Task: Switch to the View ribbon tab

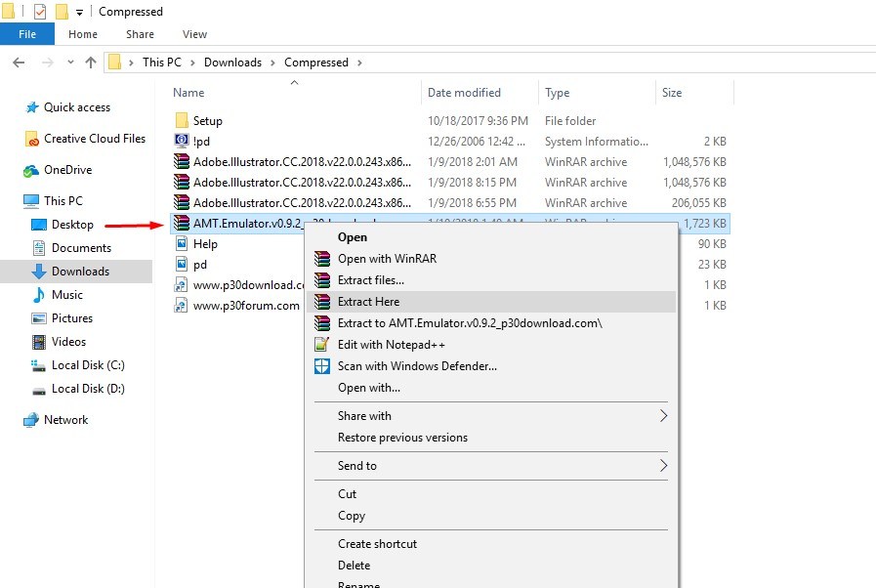Action: (x=194, y=34)
